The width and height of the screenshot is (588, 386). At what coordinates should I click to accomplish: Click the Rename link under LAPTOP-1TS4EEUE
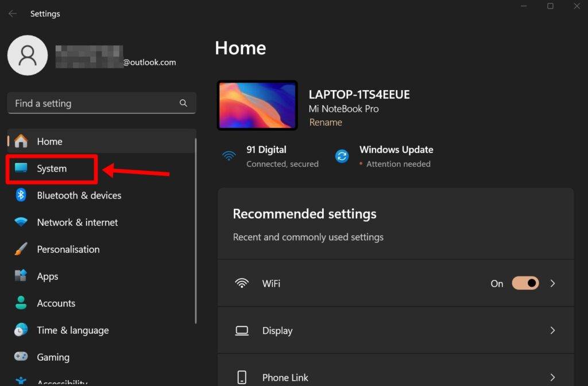coord(326,122)
